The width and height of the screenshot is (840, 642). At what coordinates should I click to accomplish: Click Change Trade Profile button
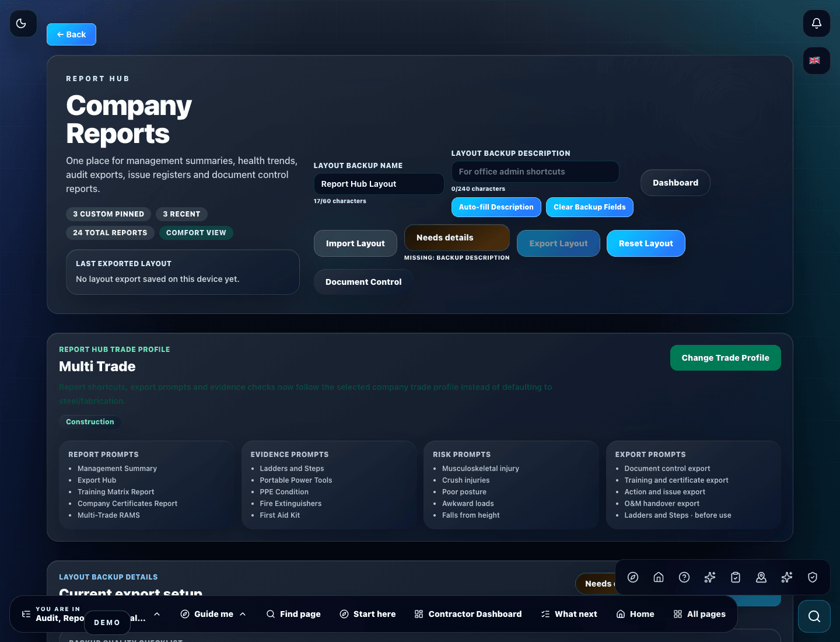click(x=725, y=358)
